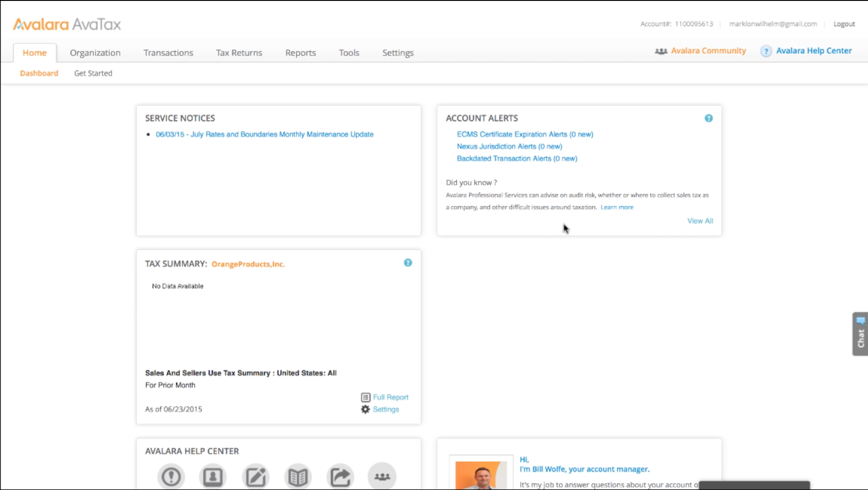Open the Tax Summary Settings link
Screen dimensions: 868x490
[x=386, y=409]
